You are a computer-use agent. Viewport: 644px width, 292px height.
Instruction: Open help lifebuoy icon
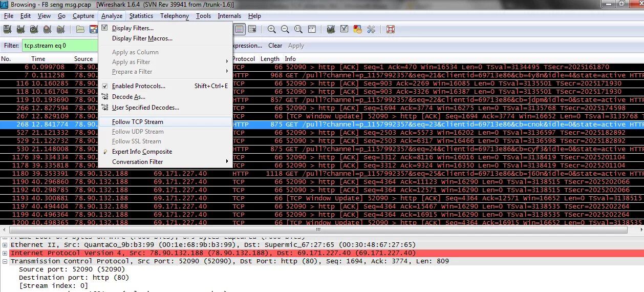391,29
